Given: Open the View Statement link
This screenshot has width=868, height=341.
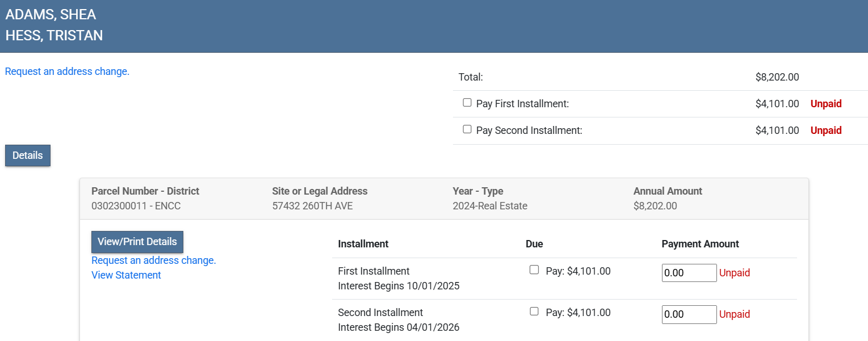Looking at the screenshot, I should [x=126, y=275].
